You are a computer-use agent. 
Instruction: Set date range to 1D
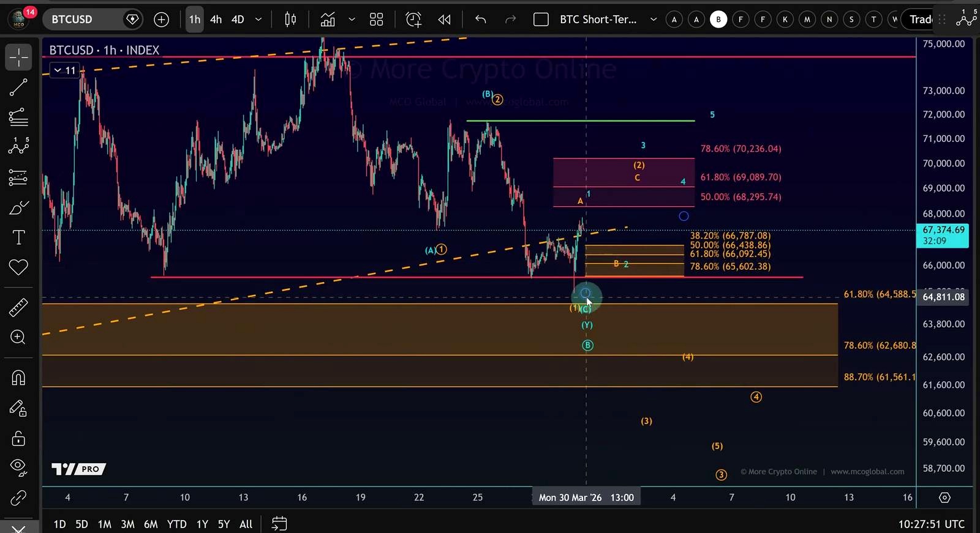59,524
